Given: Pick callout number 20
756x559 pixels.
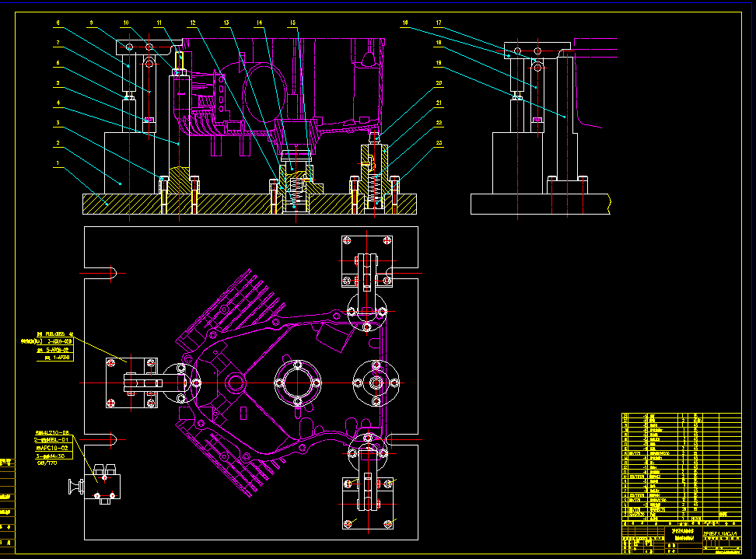Looking at the screenshot, I should click(439, 83).
